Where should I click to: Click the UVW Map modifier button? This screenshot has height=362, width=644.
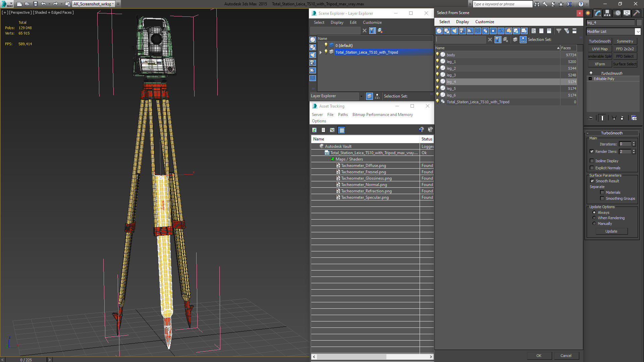(x=599, y=49)
